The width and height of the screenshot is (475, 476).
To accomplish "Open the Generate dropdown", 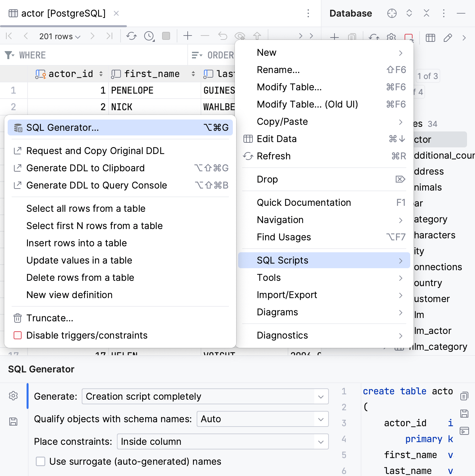I will 205,396.
